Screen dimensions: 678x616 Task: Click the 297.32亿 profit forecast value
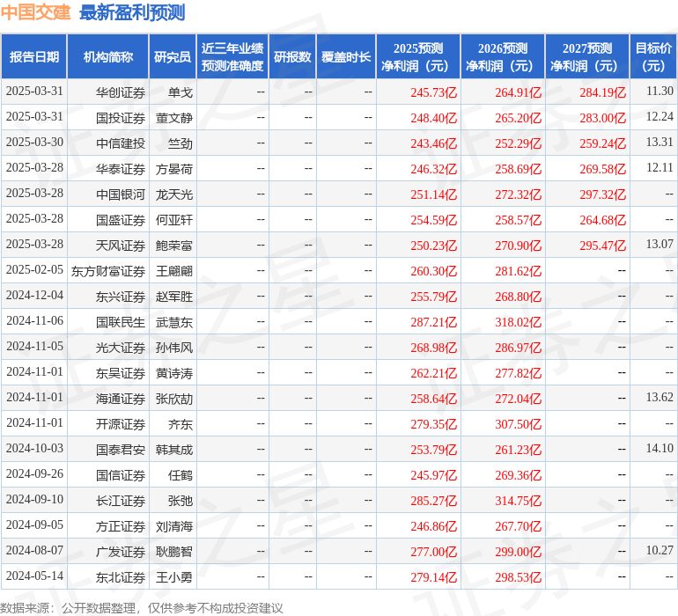click(603, 194)
